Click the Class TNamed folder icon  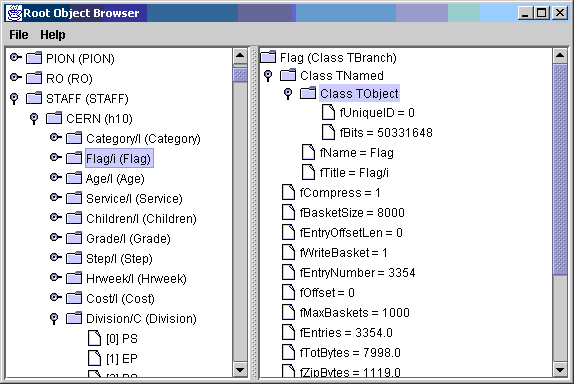(288, 75)
